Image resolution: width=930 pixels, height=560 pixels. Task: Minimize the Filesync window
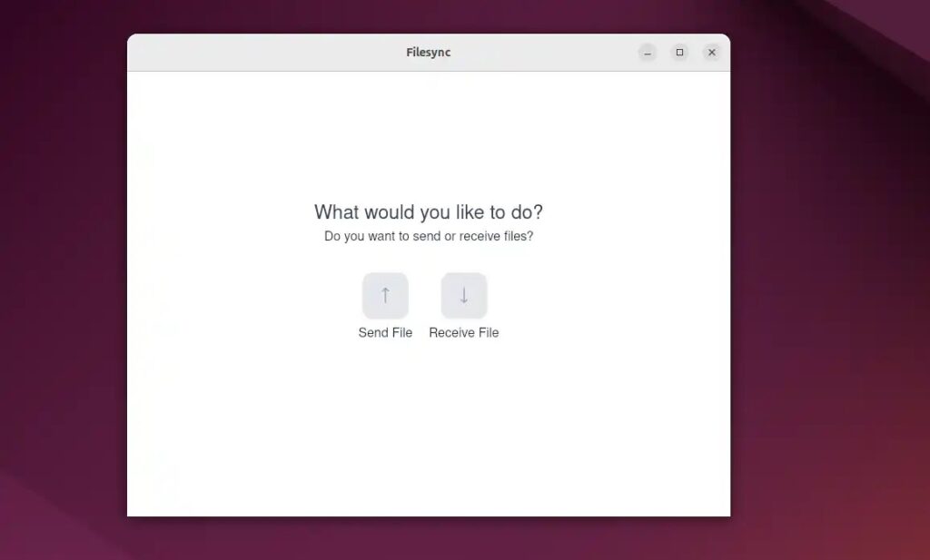pyautogui.click(x=648, y=53)
